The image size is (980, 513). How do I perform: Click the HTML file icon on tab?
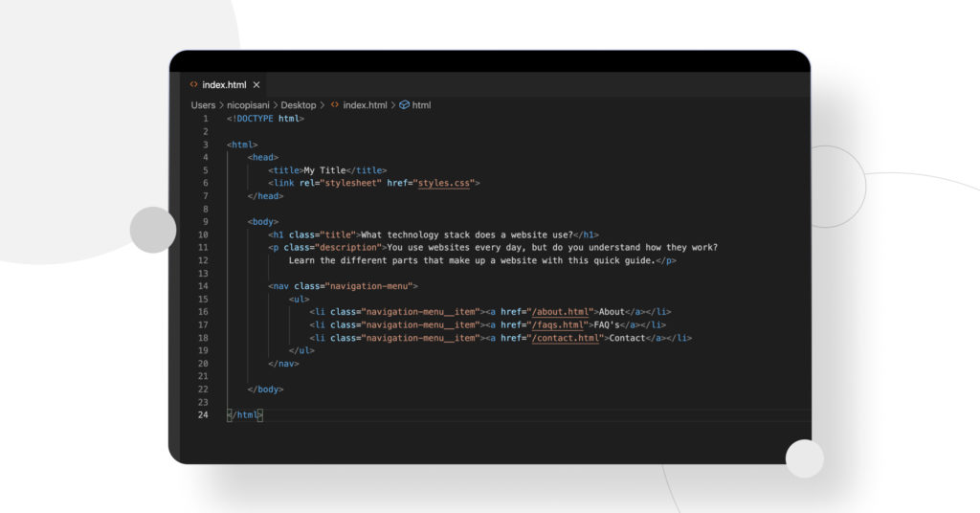193,84
